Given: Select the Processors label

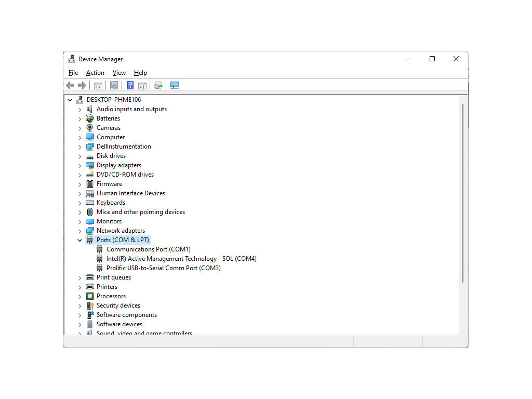Looking at the screenshot, I should (111, 296).
